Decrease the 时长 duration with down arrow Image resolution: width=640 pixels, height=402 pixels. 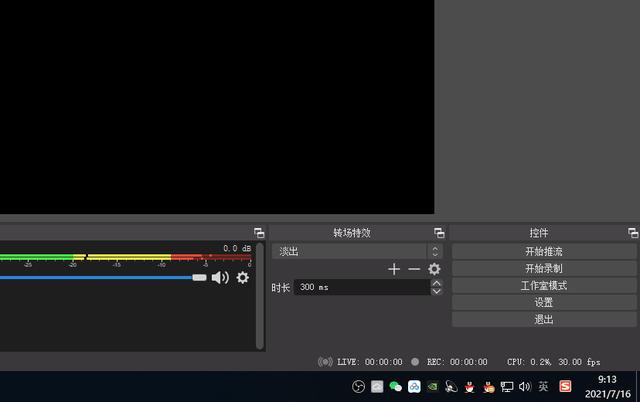[436, 291]
